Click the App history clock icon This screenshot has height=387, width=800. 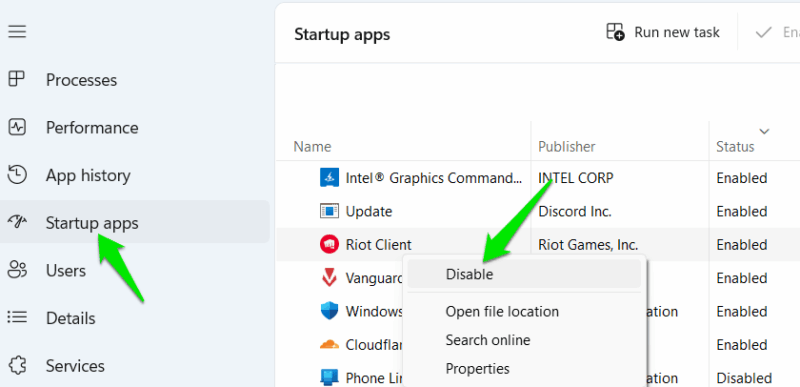click(17, 175)
